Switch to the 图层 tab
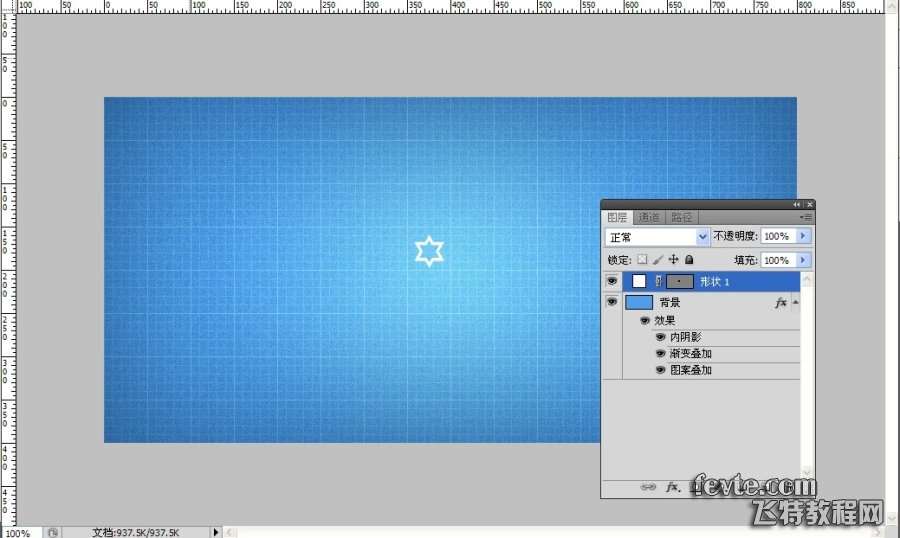The image size is (900, 538). pos(617,218)
